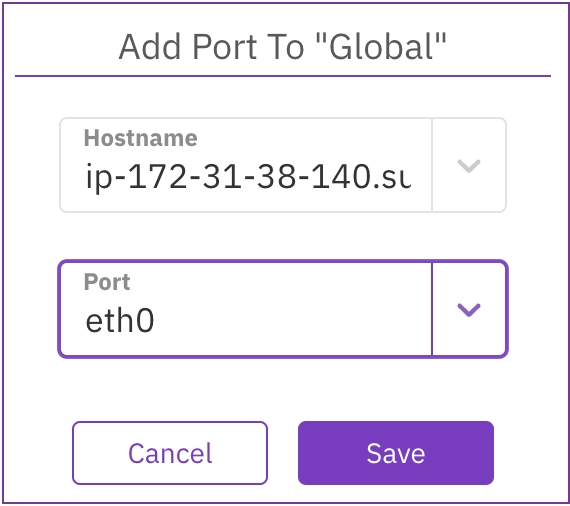The height and width of the screenshot is (506, 570).
Task: Toggle the Hostname options arrow indicator
Action: [469, 166]
